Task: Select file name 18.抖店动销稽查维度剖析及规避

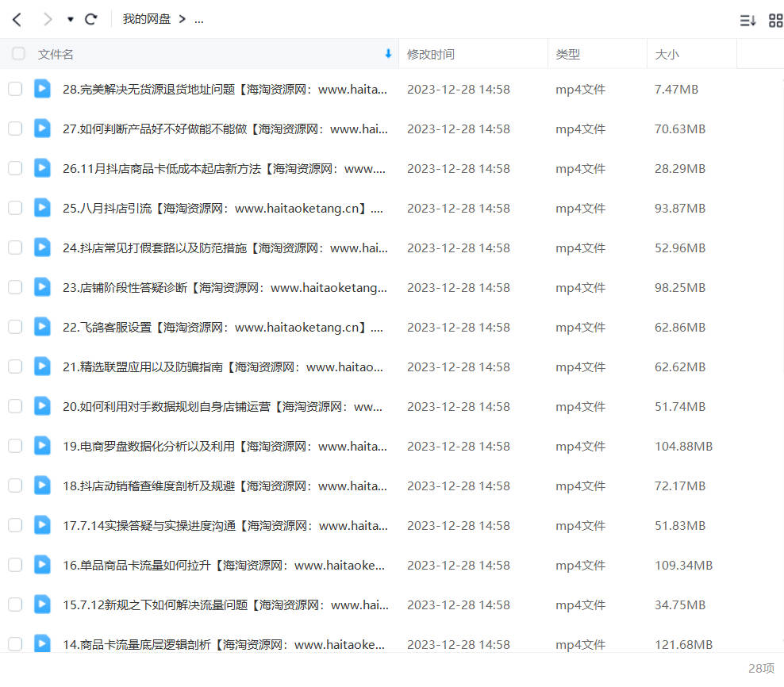Action: click(x=225, y=486)
